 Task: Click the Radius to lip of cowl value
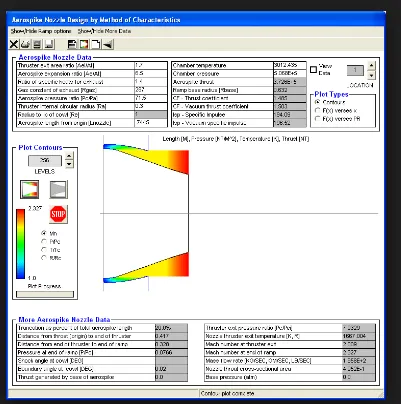click(151, 115)
